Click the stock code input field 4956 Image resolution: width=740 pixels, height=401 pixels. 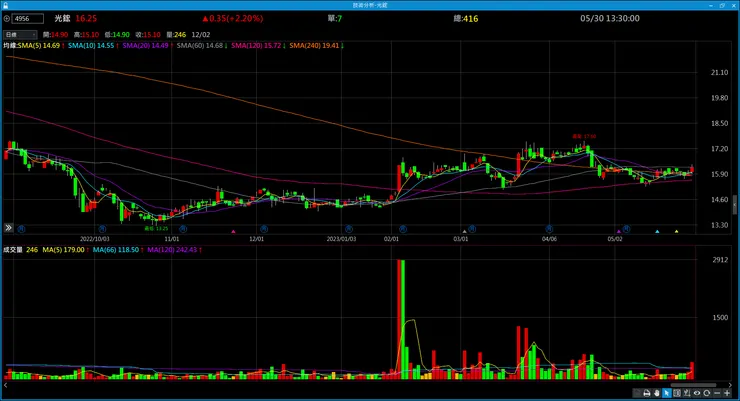(28, 19)
